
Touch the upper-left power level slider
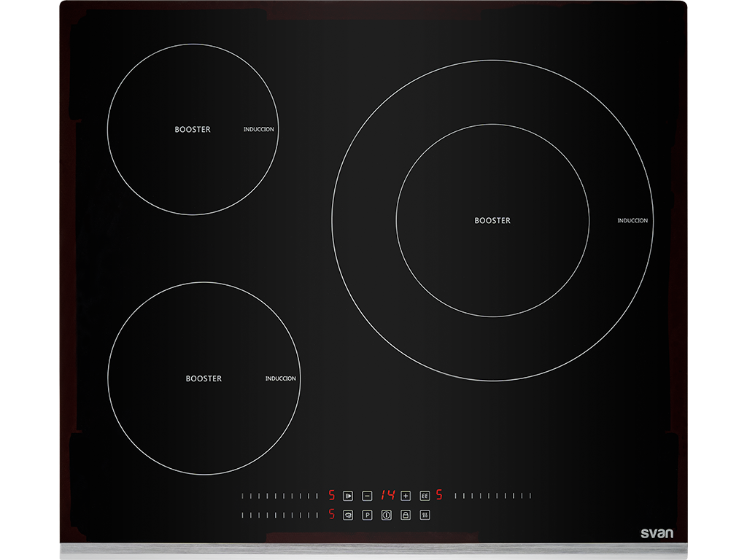[279, 496]
